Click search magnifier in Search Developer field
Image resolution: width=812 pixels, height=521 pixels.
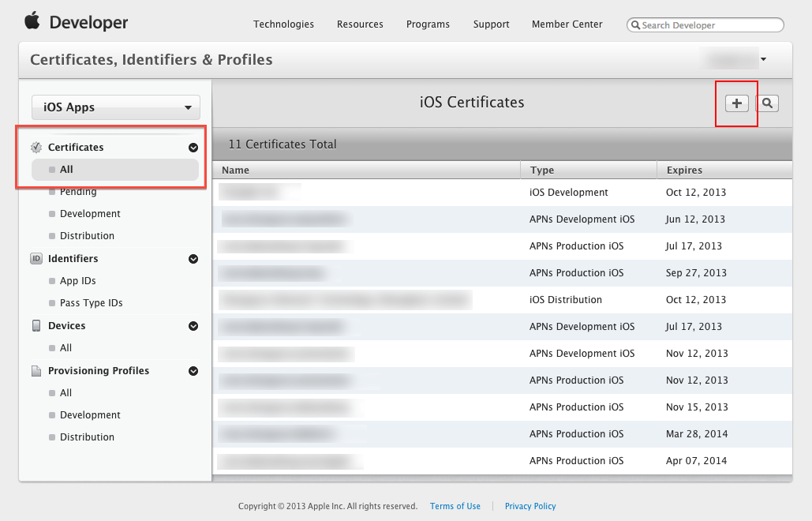[x=635, y=24]
